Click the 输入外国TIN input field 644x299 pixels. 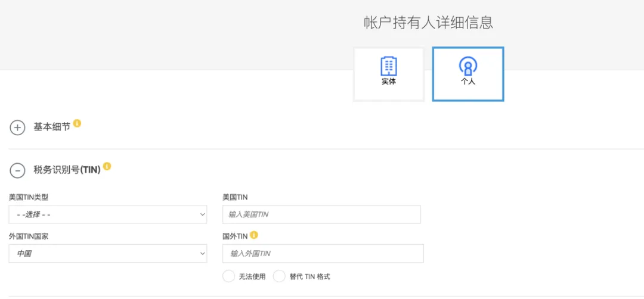click(x=323, y=254)
